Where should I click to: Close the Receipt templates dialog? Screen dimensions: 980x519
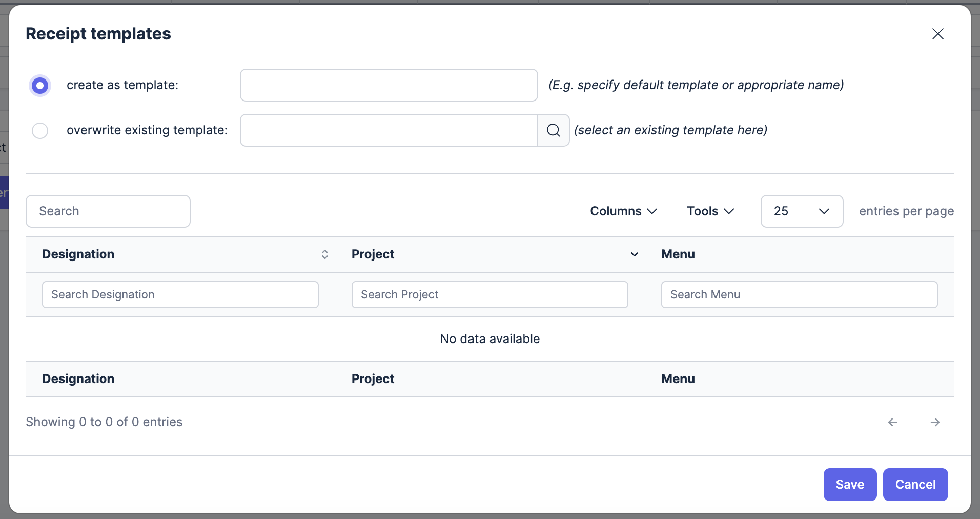point(937,34)
